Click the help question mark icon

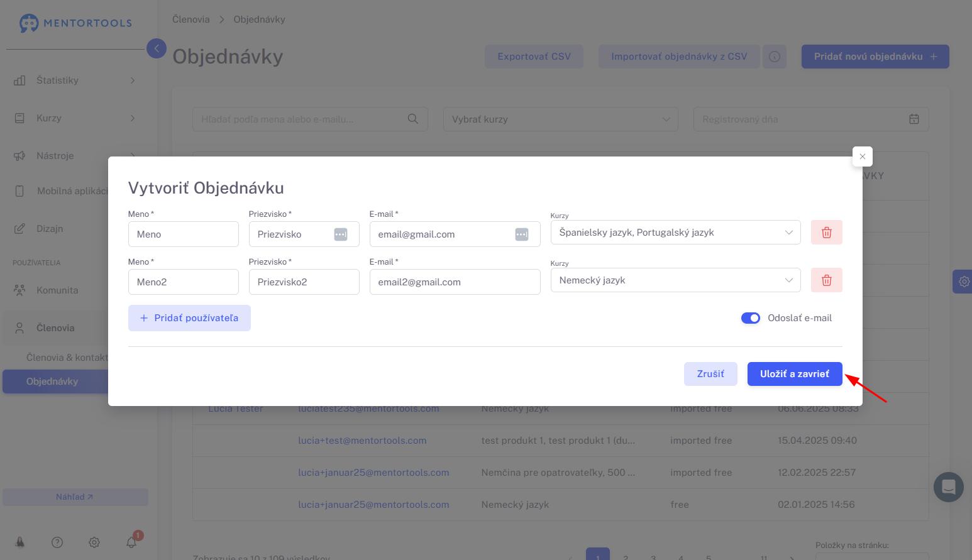(57, 542)
